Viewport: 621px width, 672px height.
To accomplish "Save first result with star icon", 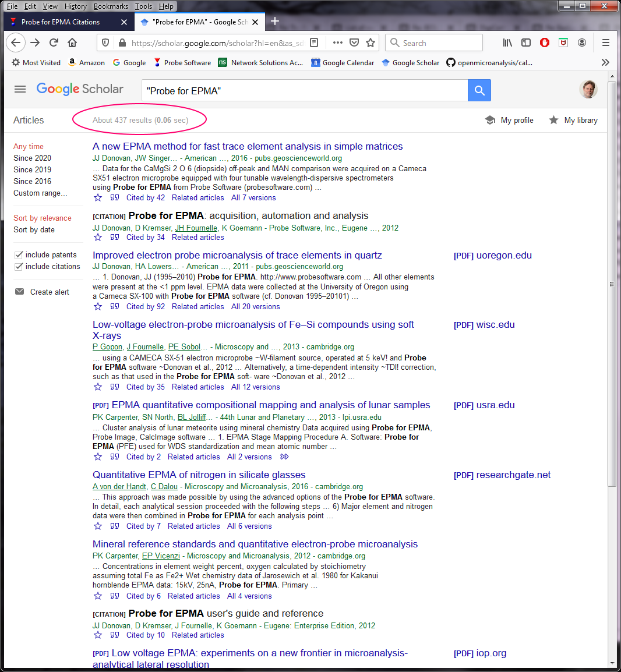I will (x=98, y=198).
